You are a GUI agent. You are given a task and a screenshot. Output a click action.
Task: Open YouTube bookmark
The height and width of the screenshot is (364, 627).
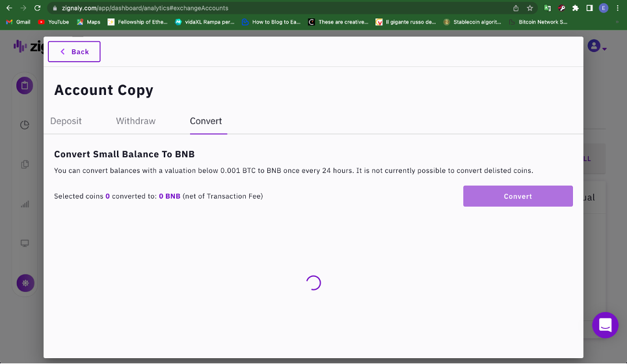click(x=53, y=22)
